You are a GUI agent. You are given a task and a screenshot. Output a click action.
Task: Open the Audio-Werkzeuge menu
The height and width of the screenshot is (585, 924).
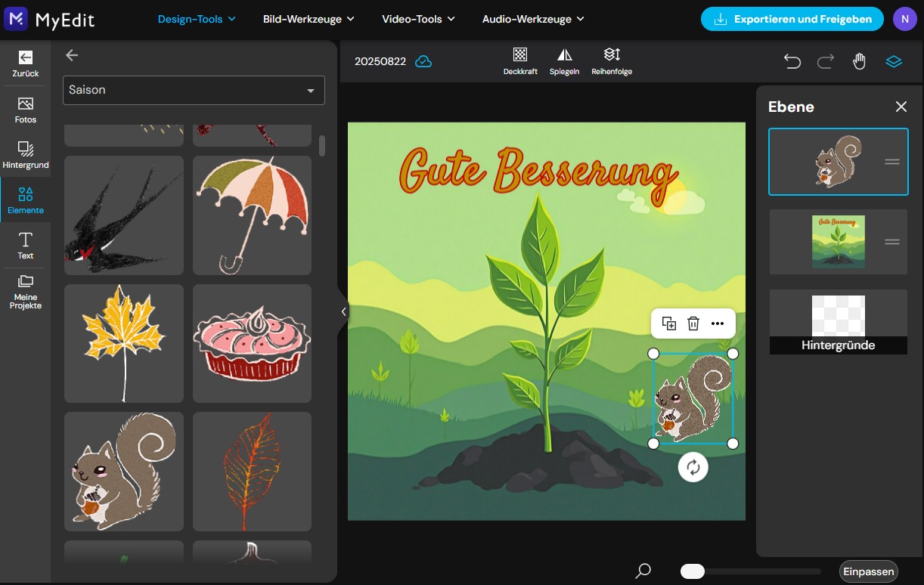(x=533, y=19)
